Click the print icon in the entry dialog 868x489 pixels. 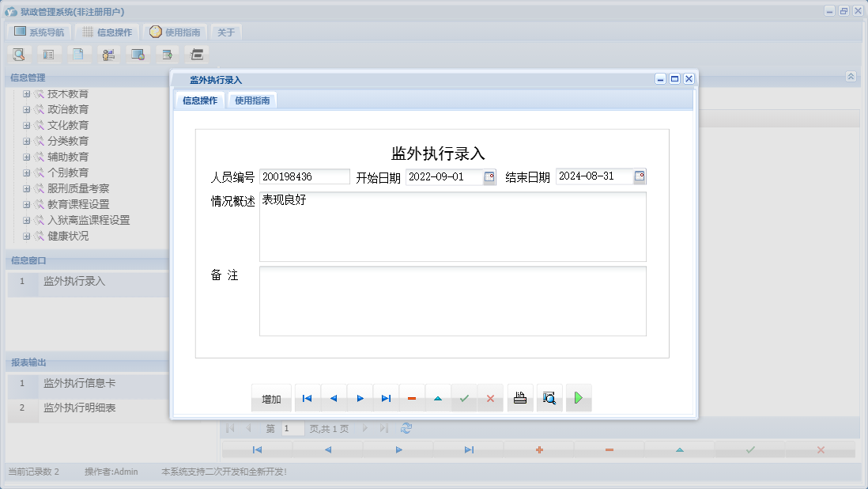point(519,398)
